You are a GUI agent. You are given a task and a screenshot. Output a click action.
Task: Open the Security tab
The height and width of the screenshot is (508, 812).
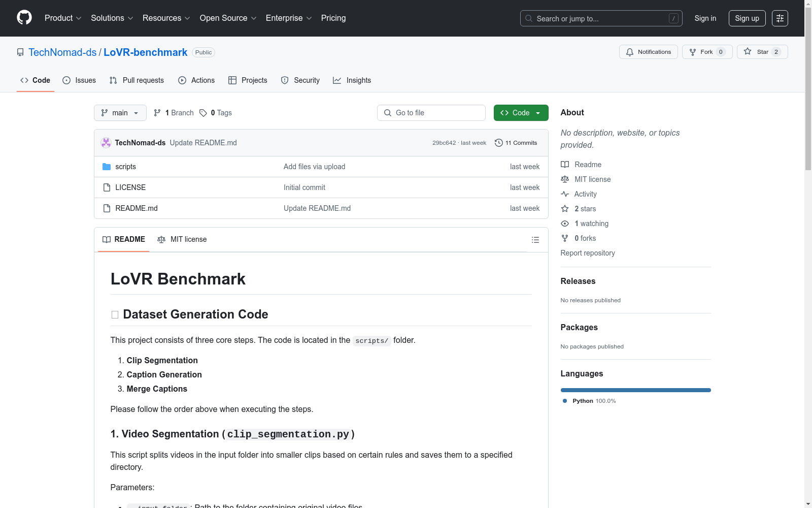pyautogui.click(x=300, y=80)
